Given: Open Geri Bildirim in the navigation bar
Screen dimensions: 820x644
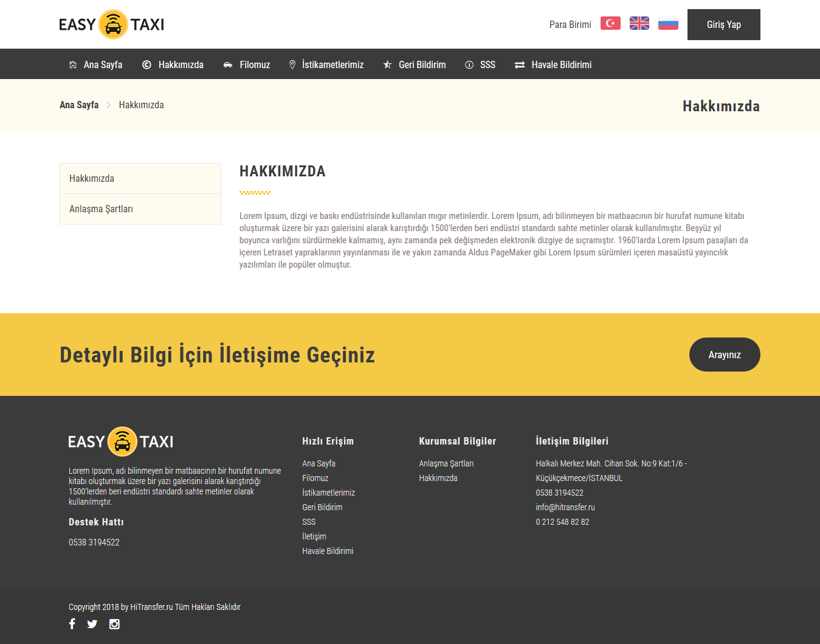Looking at the screenshot, I should pos(422,64).
